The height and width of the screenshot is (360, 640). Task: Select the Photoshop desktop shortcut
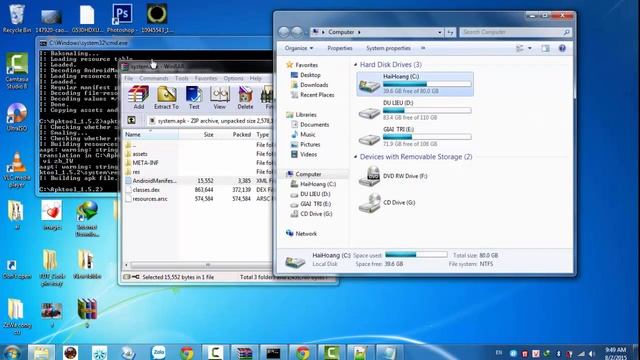[122, 18]
